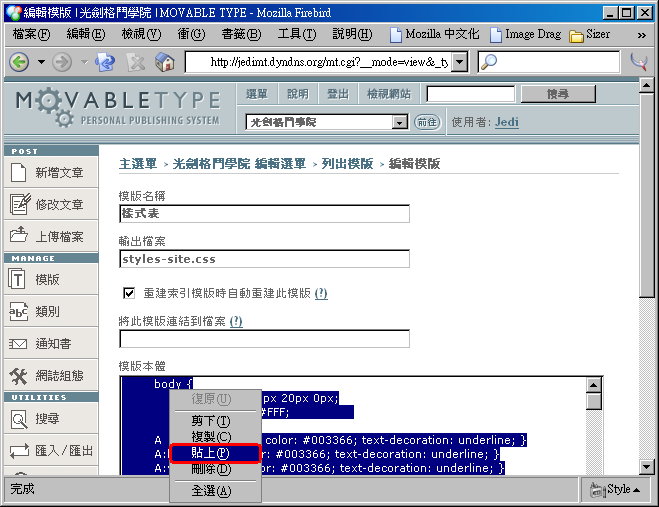Open the 衝(G) Go menu
The width and height of the screenshot is (659, 507).
(x=191, y=34)
